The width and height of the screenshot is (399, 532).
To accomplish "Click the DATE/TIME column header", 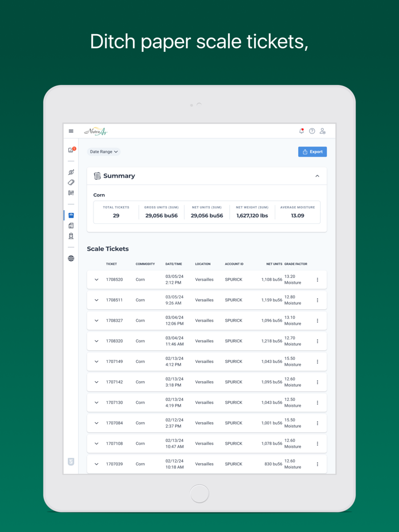I will point(173,264).
